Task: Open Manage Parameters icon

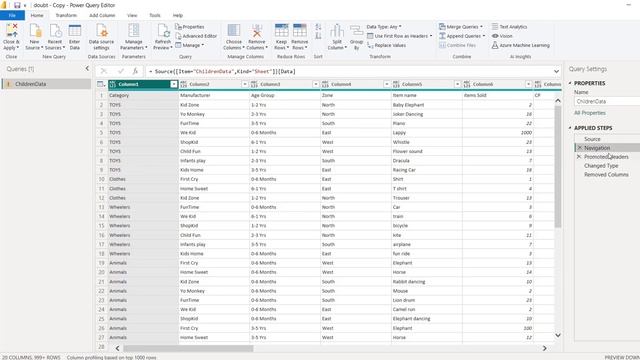Action: point(133,31)
